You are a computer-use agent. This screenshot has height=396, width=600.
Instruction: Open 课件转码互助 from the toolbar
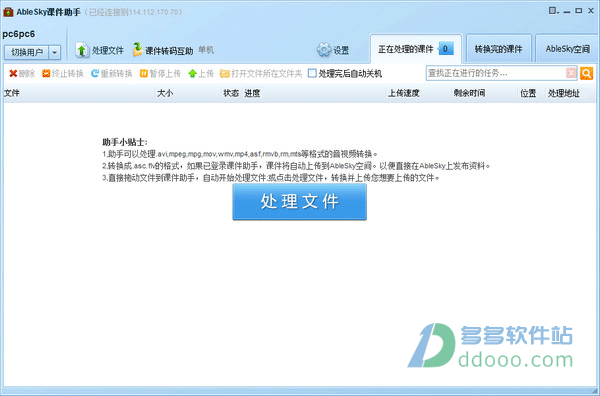[x=163, y=50]
